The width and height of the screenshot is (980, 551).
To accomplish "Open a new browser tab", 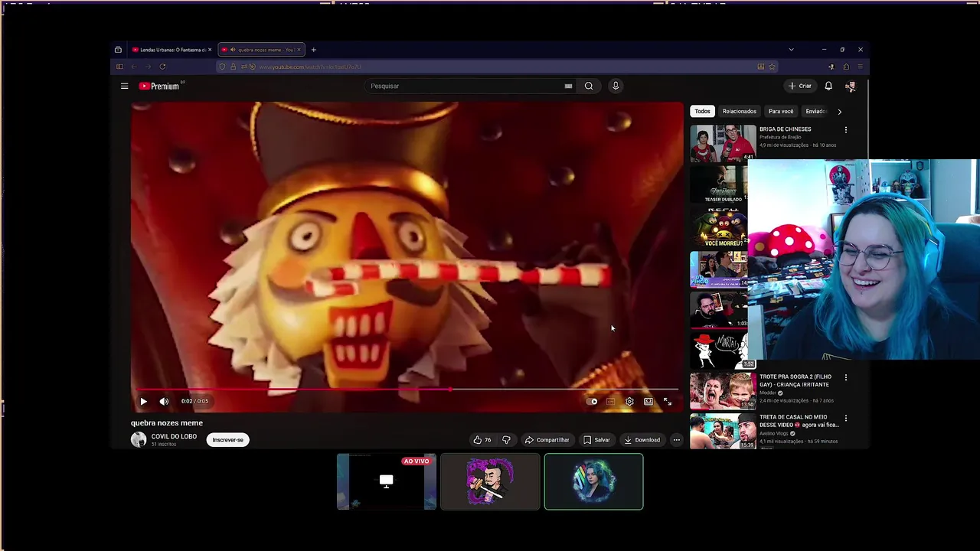I will tap(313, 50).
